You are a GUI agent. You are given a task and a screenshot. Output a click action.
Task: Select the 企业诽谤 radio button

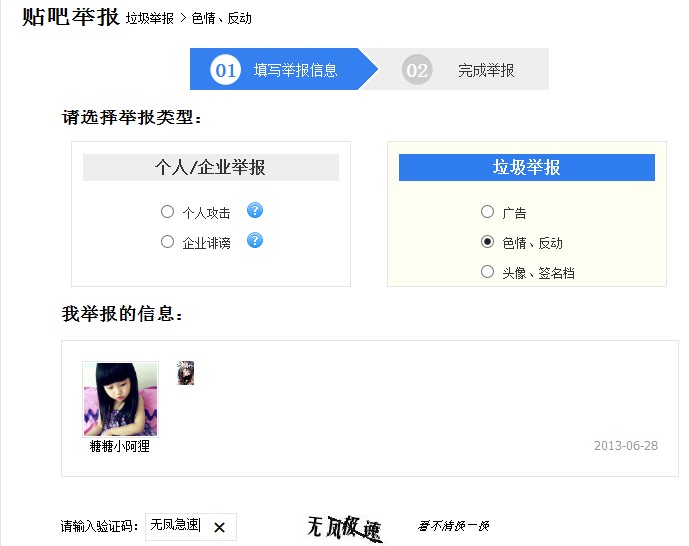(167, 242)
